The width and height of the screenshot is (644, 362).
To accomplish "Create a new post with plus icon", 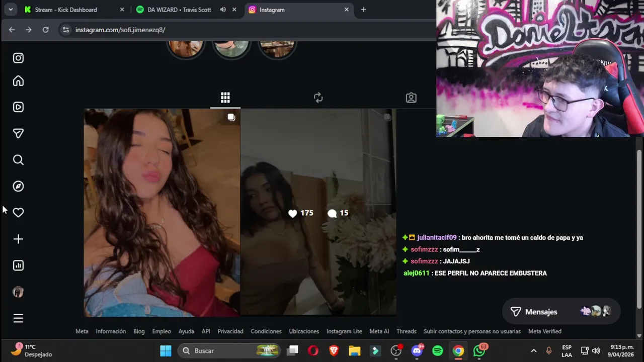I will (x=18, y=239).
